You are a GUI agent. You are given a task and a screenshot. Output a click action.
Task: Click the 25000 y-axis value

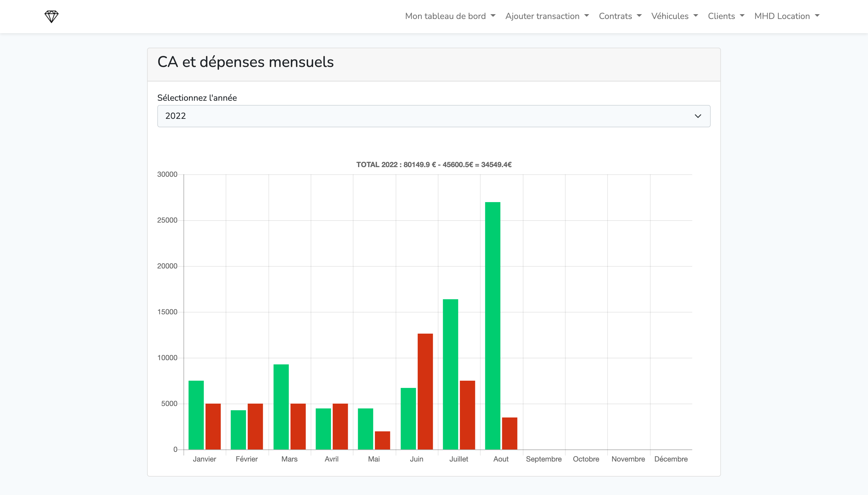167,220
